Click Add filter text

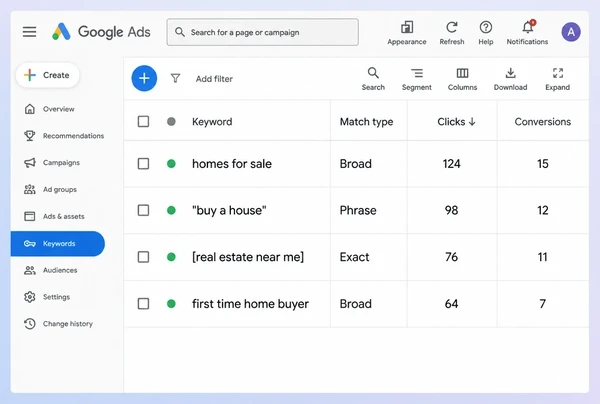[214, 79]
